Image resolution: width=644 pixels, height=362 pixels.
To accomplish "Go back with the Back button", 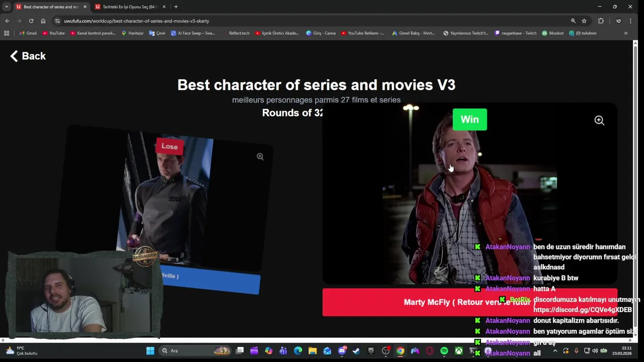I will (28, 56).
